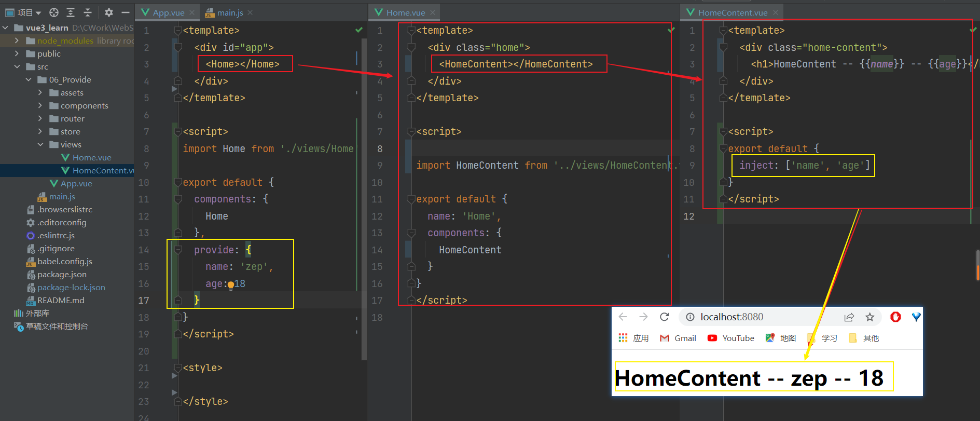Screen dimensions: 980x421
Task: Fold the script block on Home.vue line 7
Action: point(411,132)
